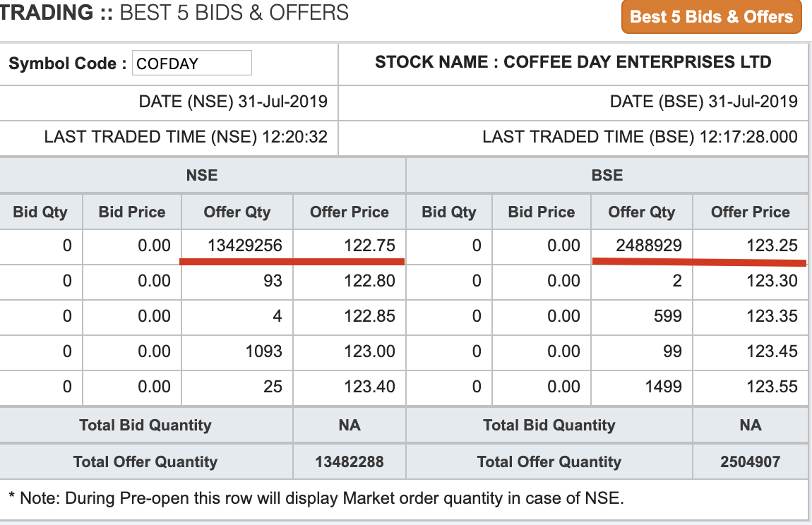Select the NSE Offer Qty column header
This screenshot has width=812, height=525.
click(237, 212)
